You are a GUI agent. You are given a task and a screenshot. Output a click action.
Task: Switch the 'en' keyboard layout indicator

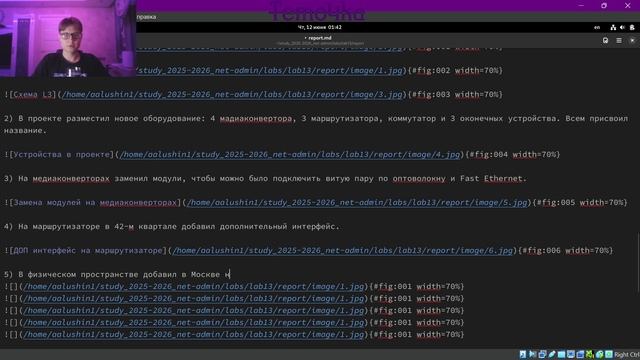tap(597, 27)
